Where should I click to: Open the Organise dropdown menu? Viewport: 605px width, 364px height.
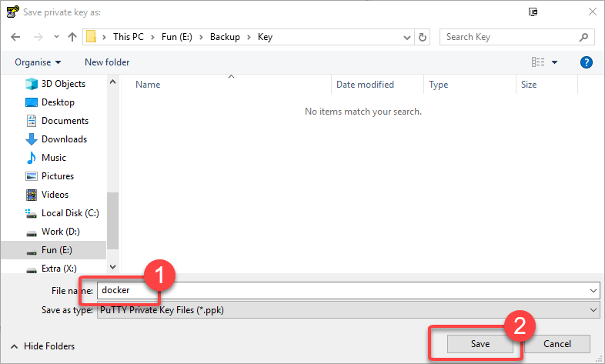37,62
